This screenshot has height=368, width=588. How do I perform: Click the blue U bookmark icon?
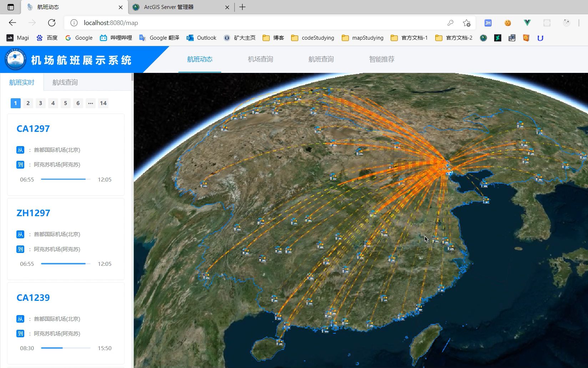point(540,38)
